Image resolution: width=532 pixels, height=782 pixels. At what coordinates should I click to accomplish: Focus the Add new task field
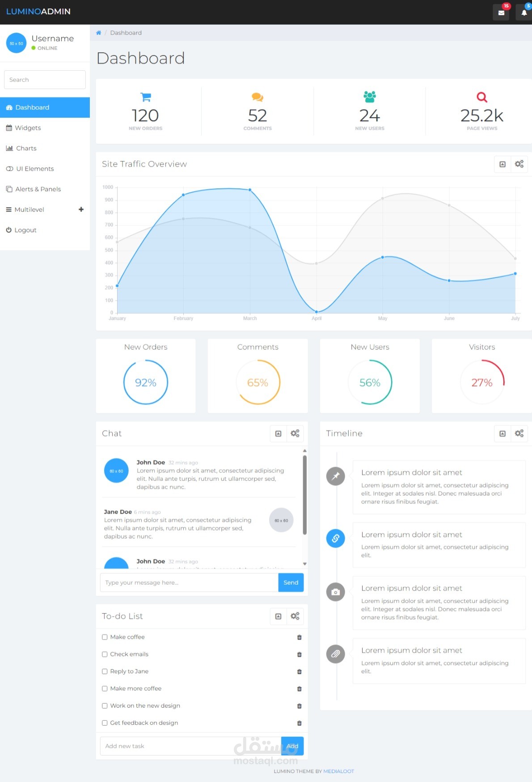pyautogui.click(x=191, y=746)
